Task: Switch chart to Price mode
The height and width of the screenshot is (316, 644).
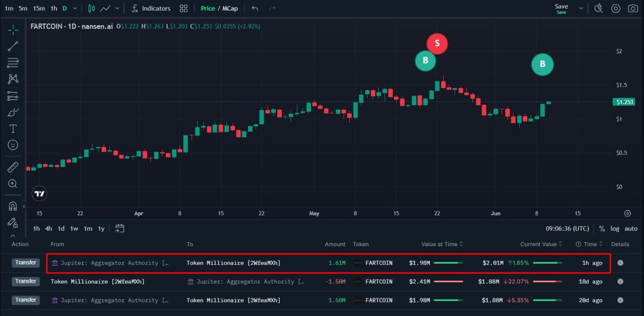Action: point(208,9)
